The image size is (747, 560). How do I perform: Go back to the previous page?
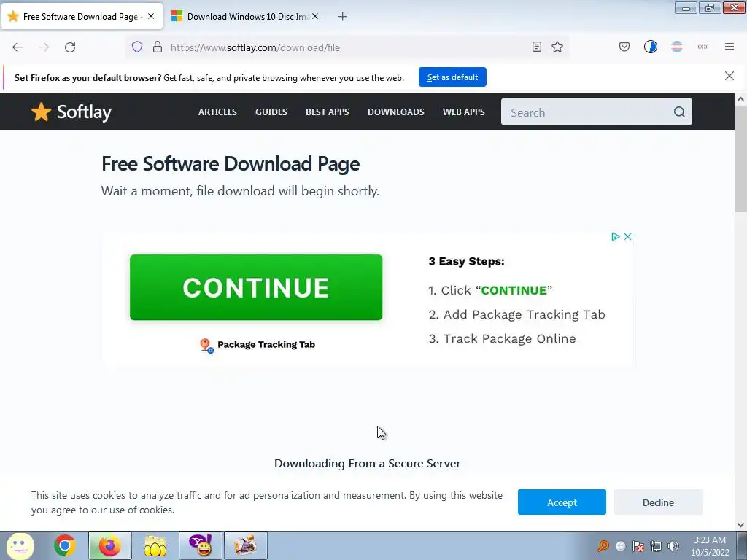18,47
